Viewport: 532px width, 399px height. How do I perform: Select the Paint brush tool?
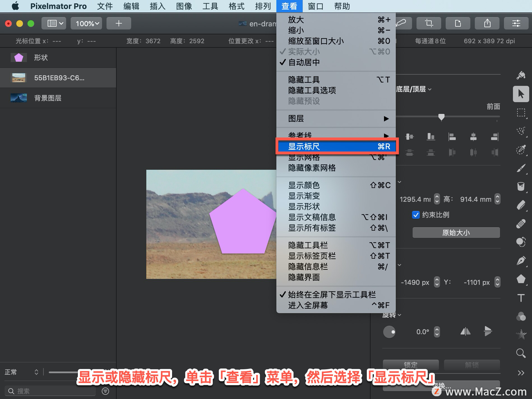tap(521, 168)
